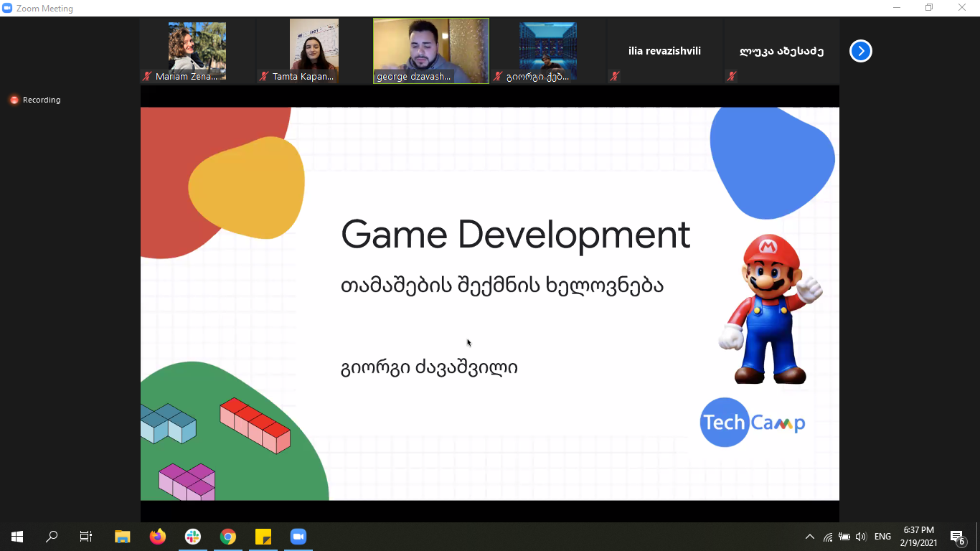Expand hidden system tray icons
Image resolution: width=980 pixels, height=551 pixels.
click(810, 536)
